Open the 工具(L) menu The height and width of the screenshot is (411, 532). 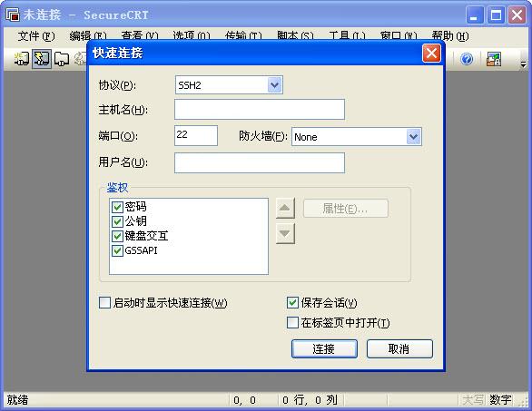click(x=347, y=36)
